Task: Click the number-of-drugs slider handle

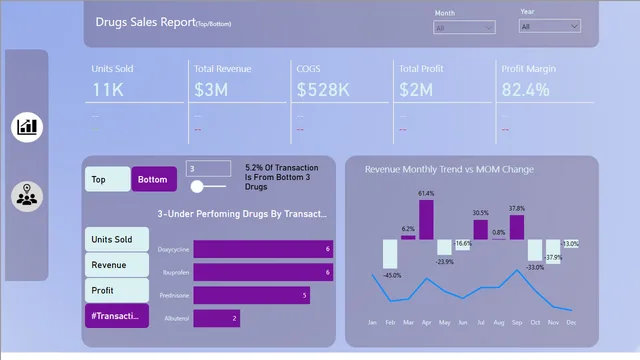Action: (197, 187)
